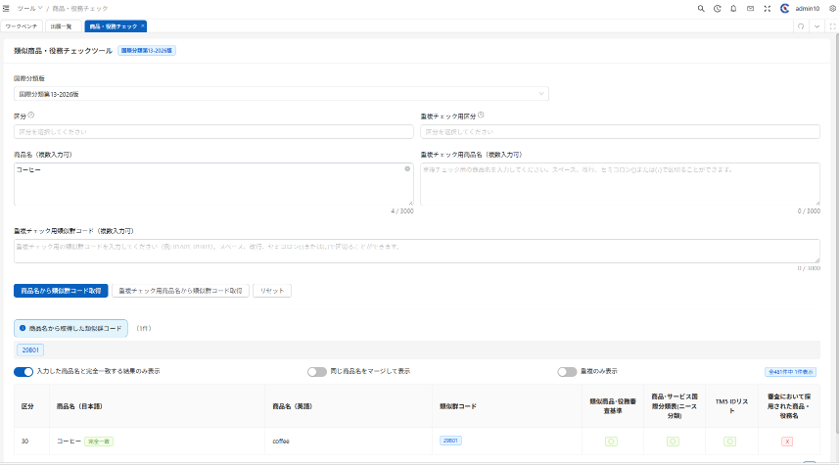Select the 商品・役務チェック tab

[113, 26]
